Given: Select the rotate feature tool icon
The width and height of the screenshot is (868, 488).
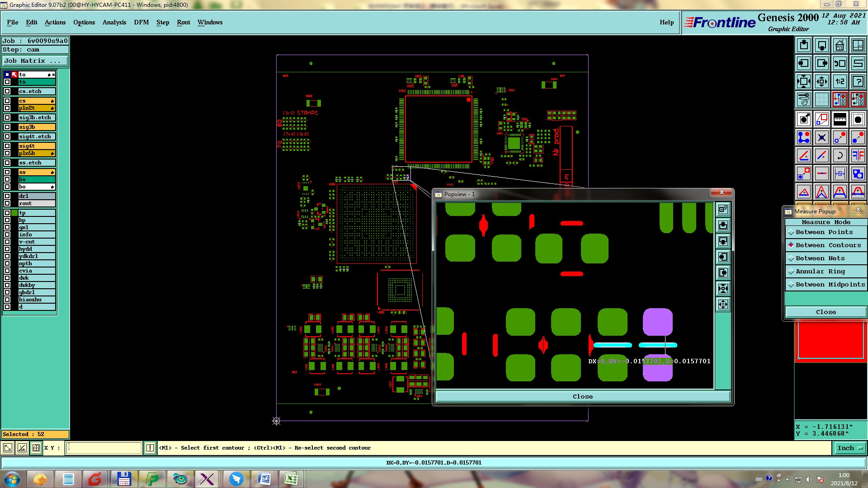Looking at the screenshot, I should pyautogui.click(x=840, y=156).
